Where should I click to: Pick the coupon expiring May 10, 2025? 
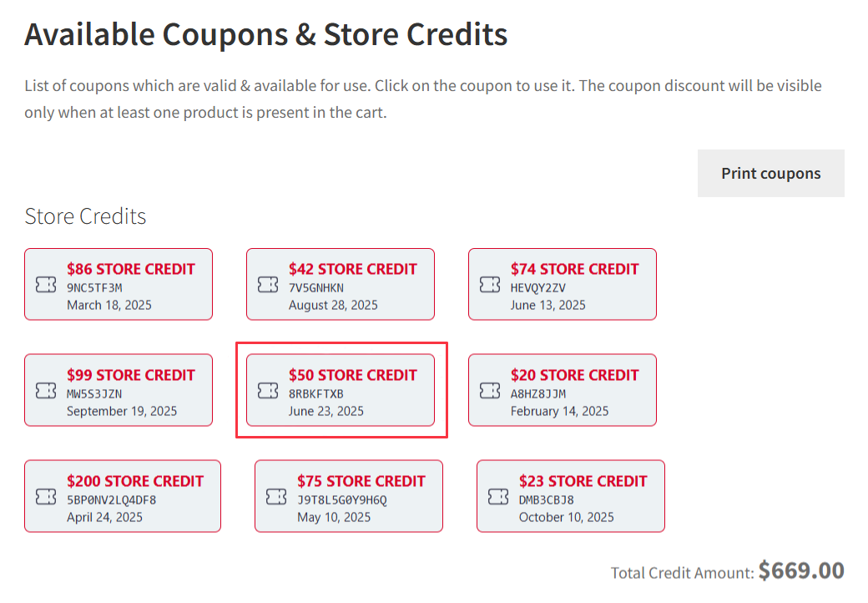click(x=334, y=517)
